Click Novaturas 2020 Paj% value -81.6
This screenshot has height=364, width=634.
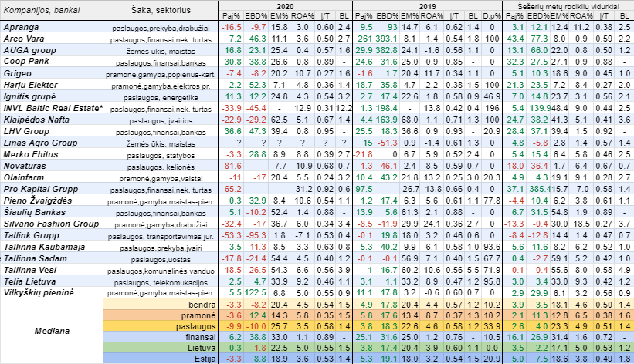click(x=232, y=166)
